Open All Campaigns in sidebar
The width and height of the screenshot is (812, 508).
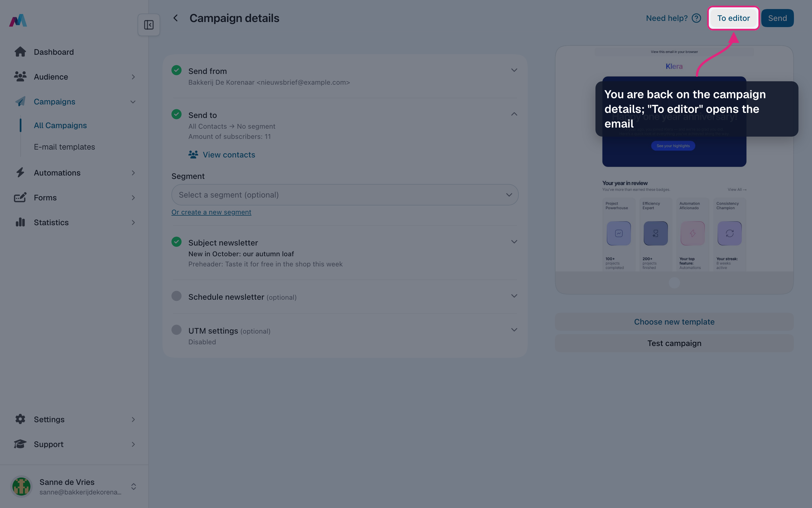(60, 125)
